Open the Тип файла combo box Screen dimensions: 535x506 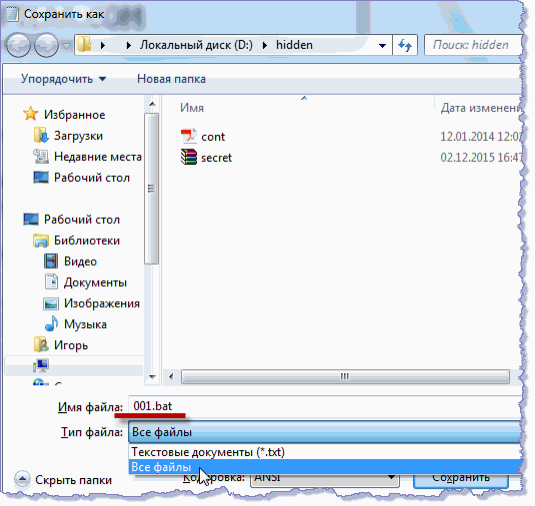[x=325, y=432]
